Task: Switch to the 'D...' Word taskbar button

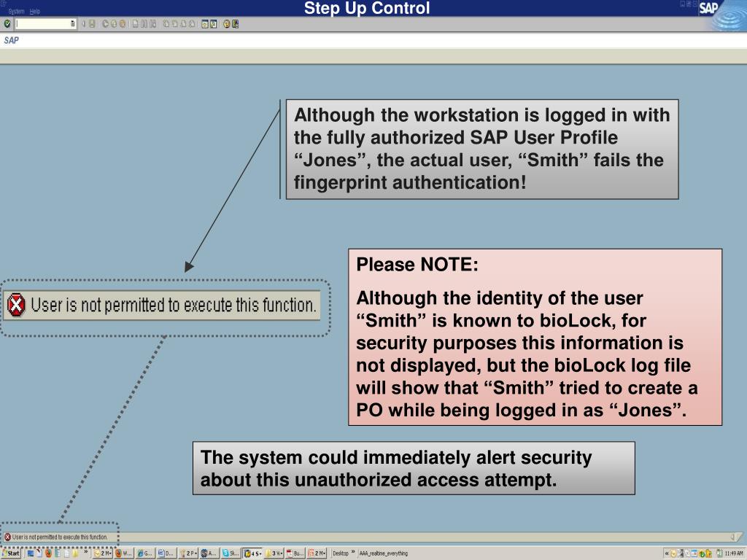Action: (x=167, y=553)
